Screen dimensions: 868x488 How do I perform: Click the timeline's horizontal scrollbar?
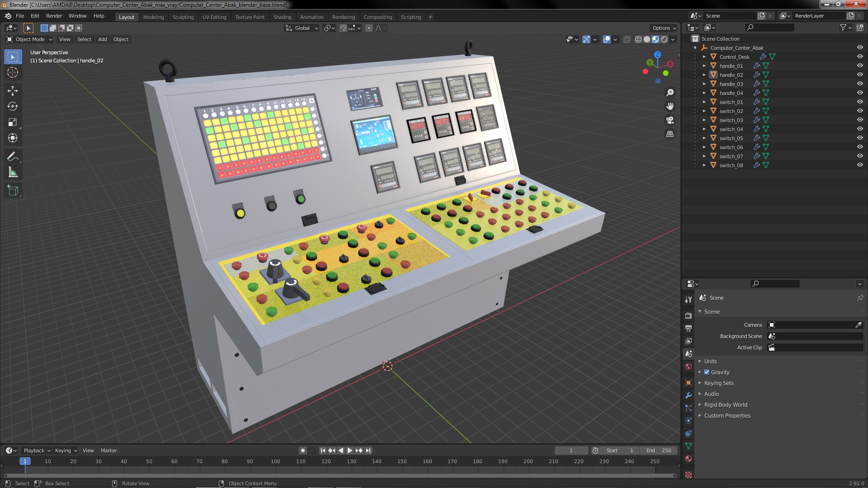coord(339,475)
